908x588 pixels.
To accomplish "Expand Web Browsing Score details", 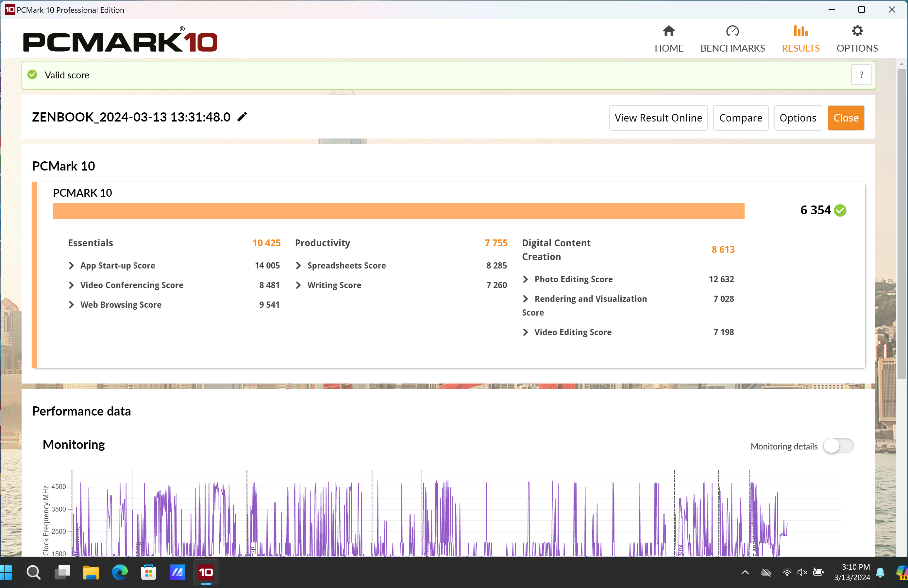I will 71,305.
